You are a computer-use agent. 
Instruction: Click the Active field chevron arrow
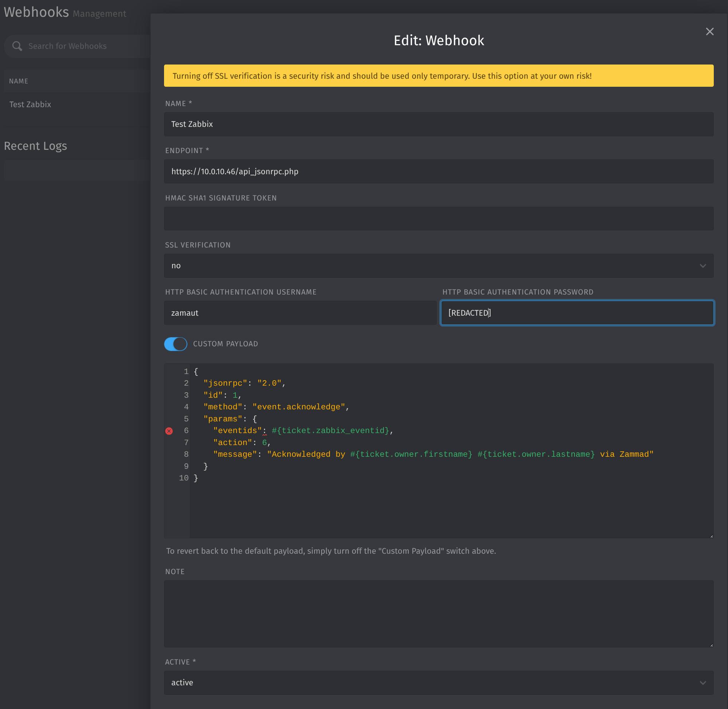point(703,683)
